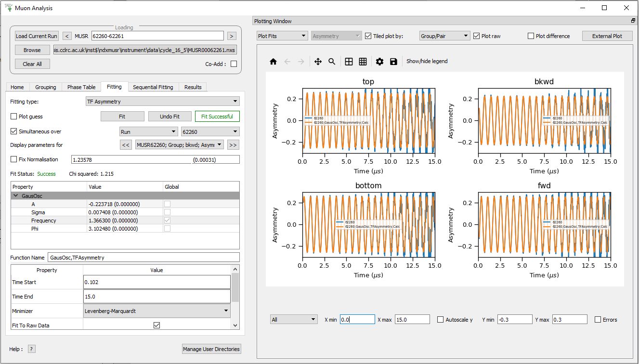Image resolution: width=639 pixels, height=364 pixels.
Task: Go to next run with right arrow
Action: point(232,36)
